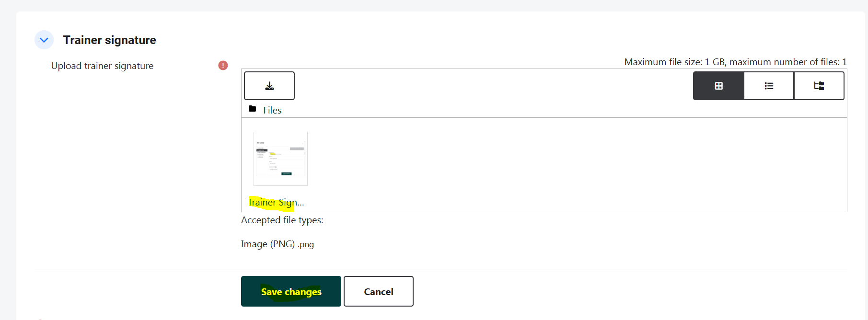868x320 pixels.
Task: Open the uploaded signature image thumbnail
Action: 280,159
